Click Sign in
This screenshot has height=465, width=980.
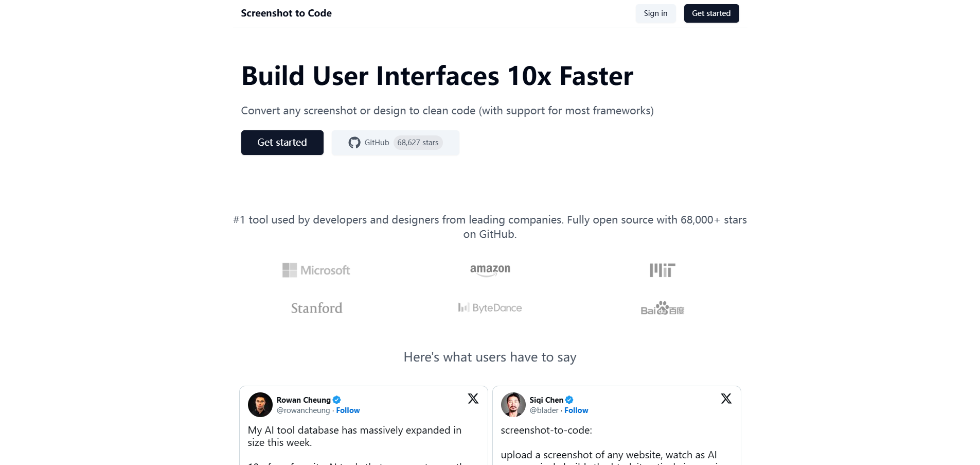tap(655, 13)
